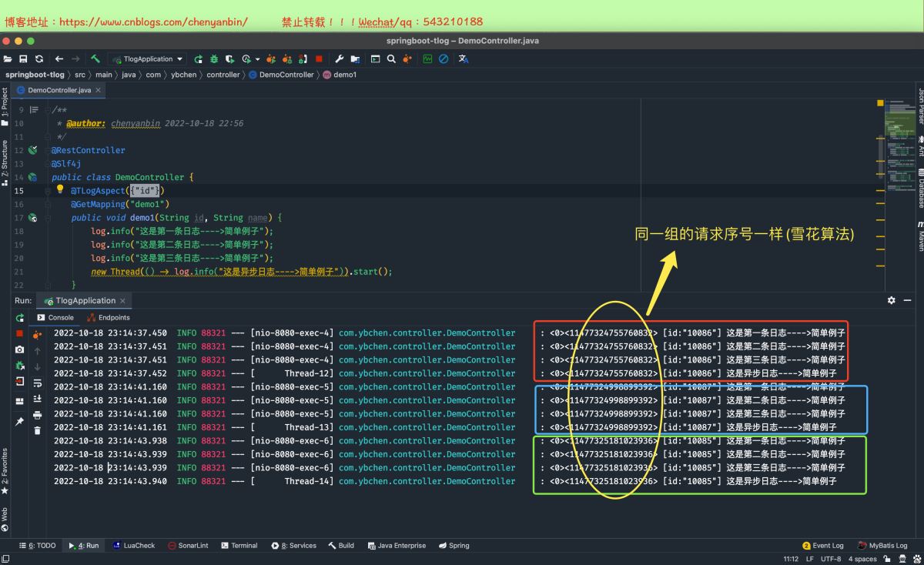Click the 11:12 cursor position indicator
Screen dimensions: 924x565
791,559
